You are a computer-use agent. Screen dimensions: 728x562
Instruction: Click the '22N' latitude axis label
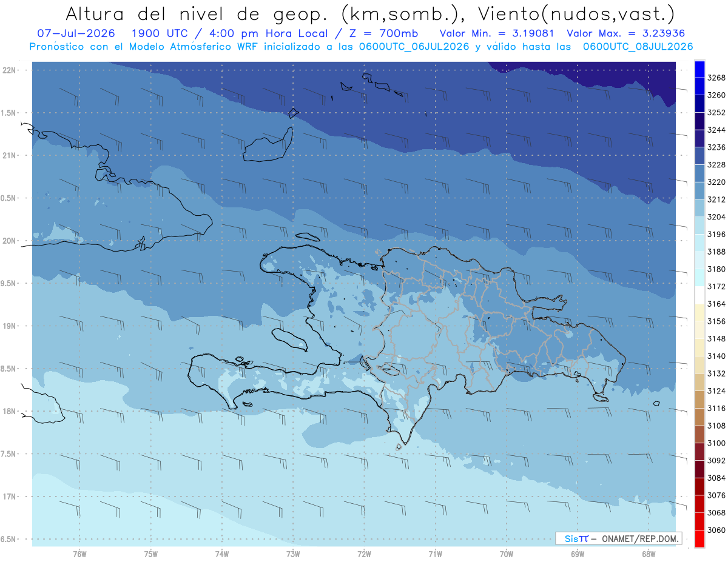[10, 70]
